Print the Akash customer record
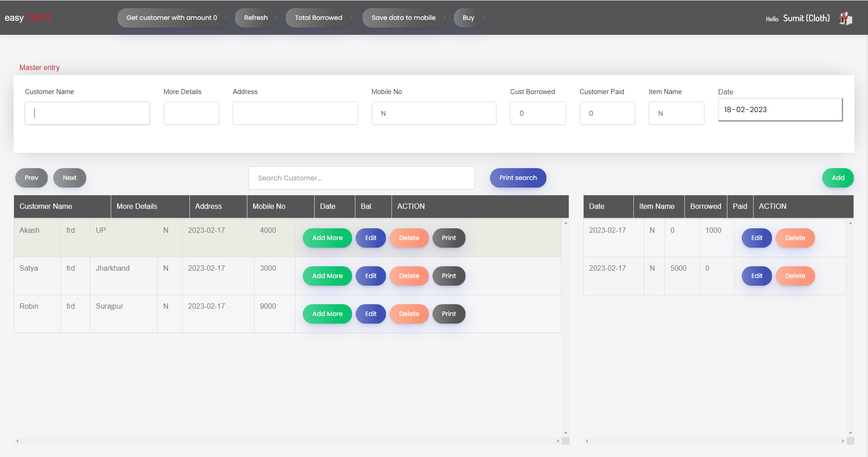 coord(448,238)
